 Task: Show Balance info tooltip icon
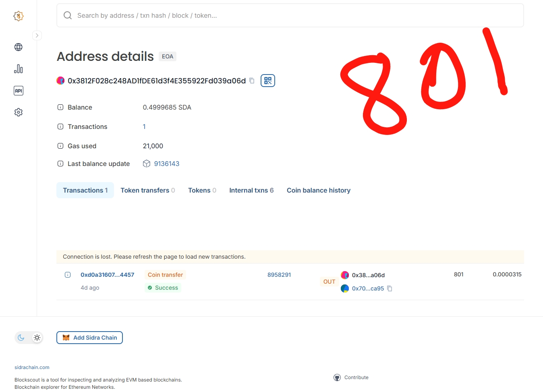pos(60,107)
